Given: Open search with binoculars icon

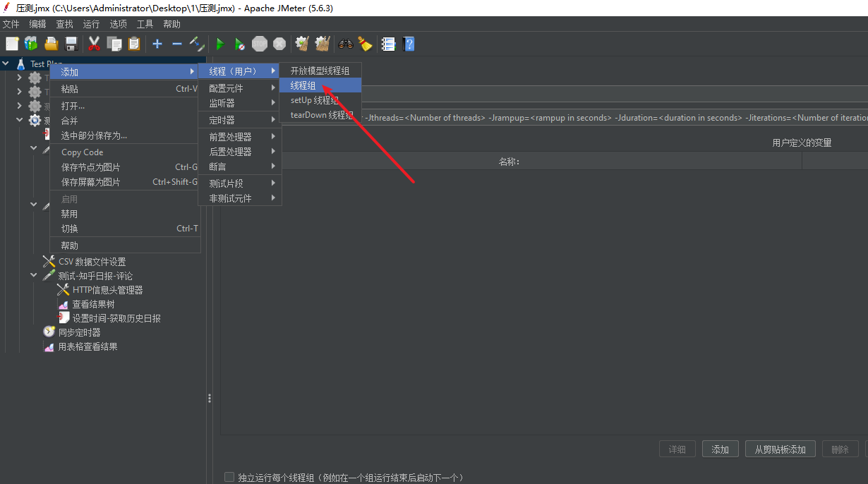Looking at the screenshot, I should click(345, 44).
